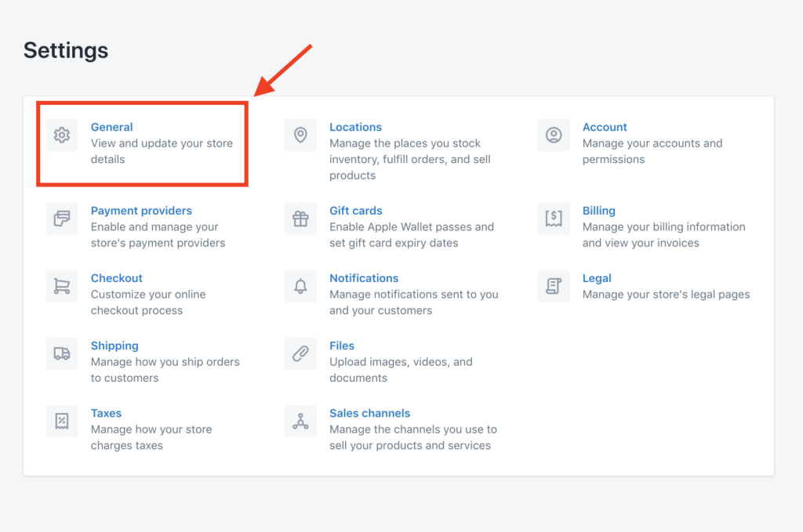Click the Notifications bell icon
Image resolution: width=803 pixels, height=532 pixels.
[300, 286]
